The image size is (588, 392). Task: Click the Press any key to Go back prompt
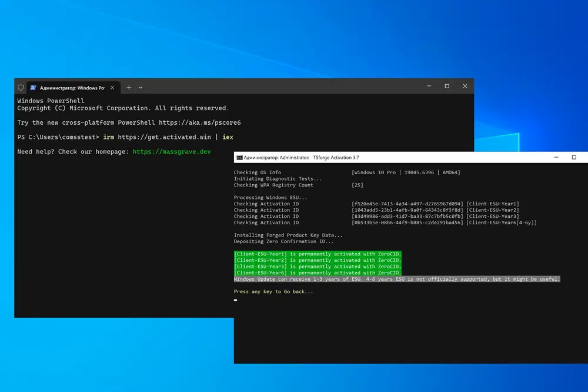pos(273,292)
